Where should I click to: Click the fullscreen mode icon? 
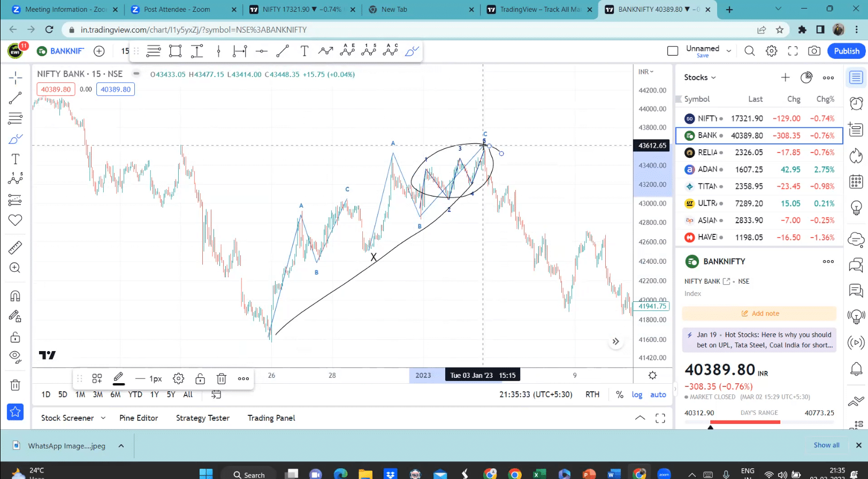(793, 51)
